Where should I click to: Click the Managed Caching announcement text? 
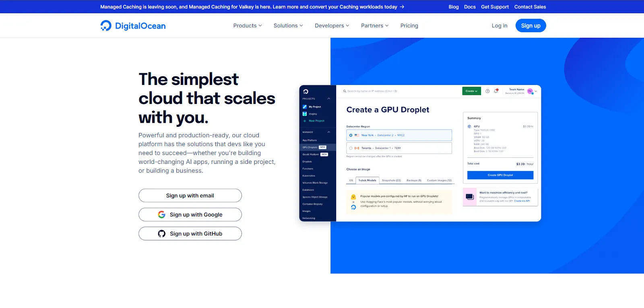tap(249, 7)
